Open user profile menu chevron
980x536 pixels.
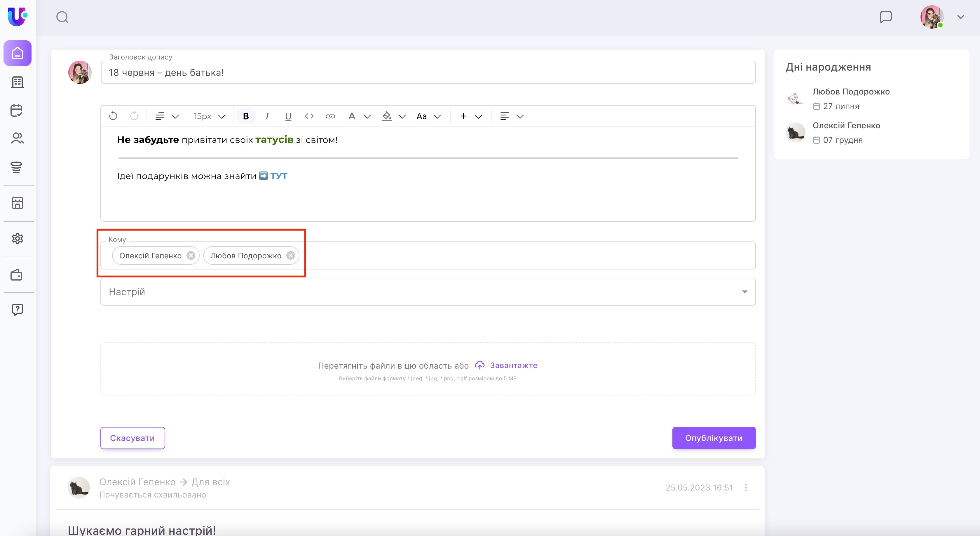[960, 17]
